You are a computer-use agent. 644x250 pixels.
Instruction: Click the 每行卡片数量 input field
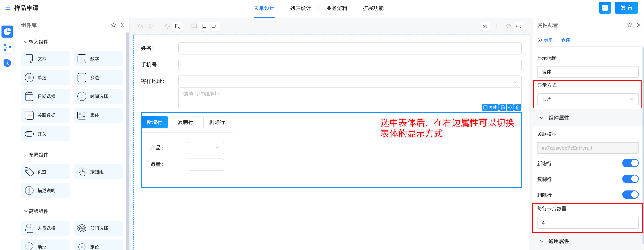587,223
